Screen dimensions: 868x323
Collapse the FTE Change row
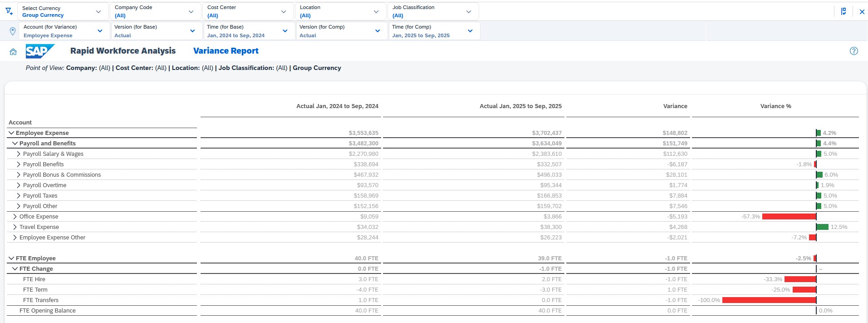point(15,269)
